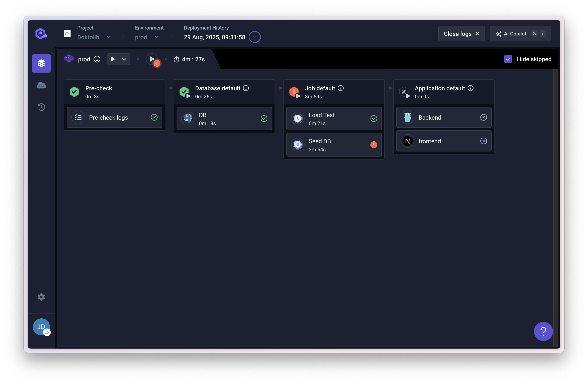This screenshot has height=384, width=588.
Task: Expand the deploy actions chevron
Action: pyautogui.click(x=124, y=59)
